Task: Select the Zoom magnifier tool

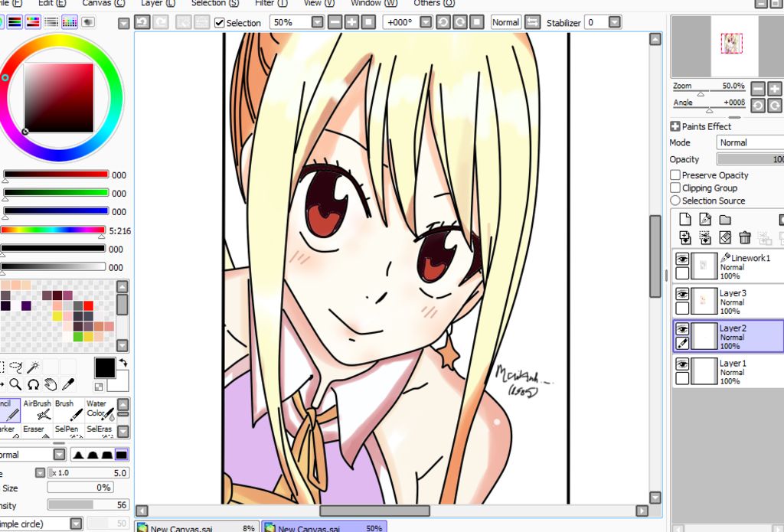Action: tap(15, 384)
